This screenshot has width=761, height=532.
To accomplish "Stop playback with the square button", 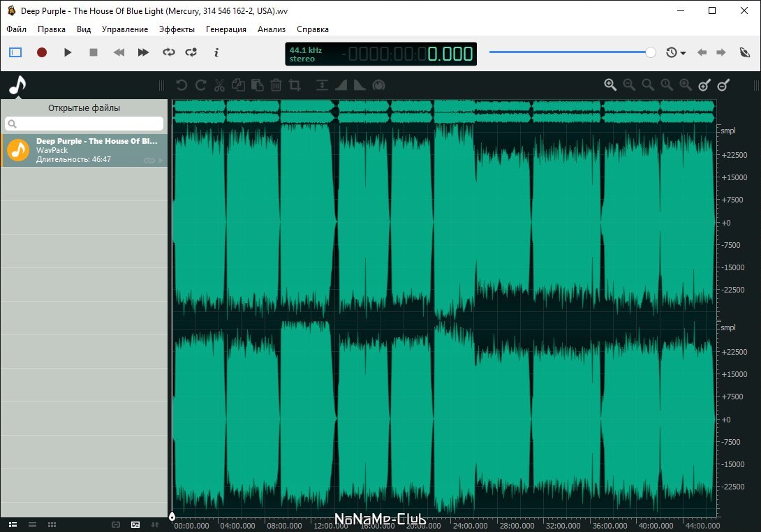I will 94,52.
